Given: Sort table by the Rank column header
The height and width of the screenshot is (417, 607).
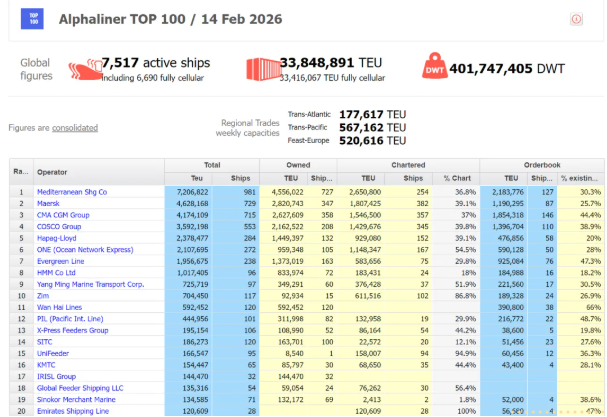Looking at the screenshot, I should click(x=21, y=171).
